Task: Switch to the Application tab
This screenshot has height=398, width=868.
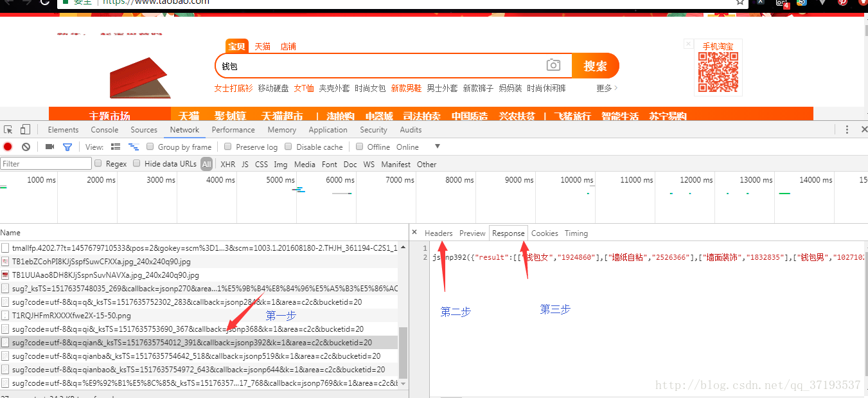Action: (328, 129)
